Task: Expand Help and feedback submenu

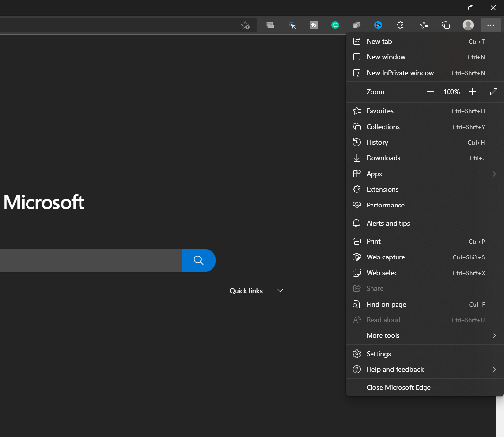Action: [x=425, y=369]
